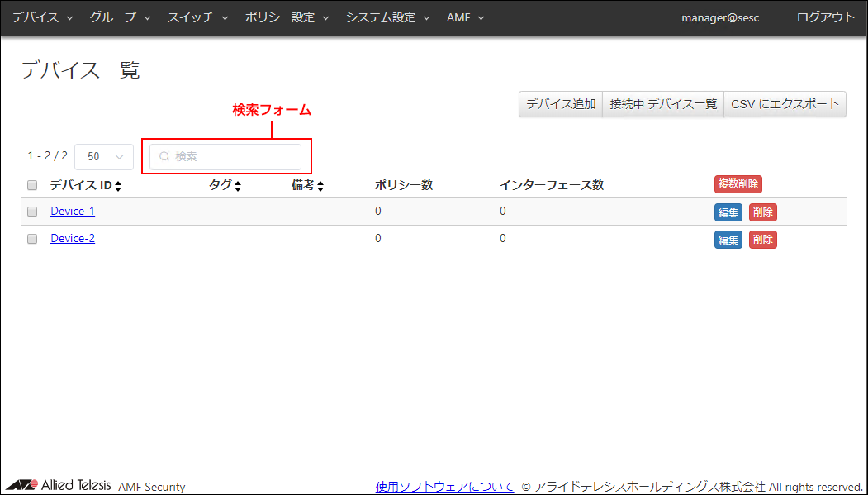
Task: Click the magnifier icon in search box
Action: point(164,156)
